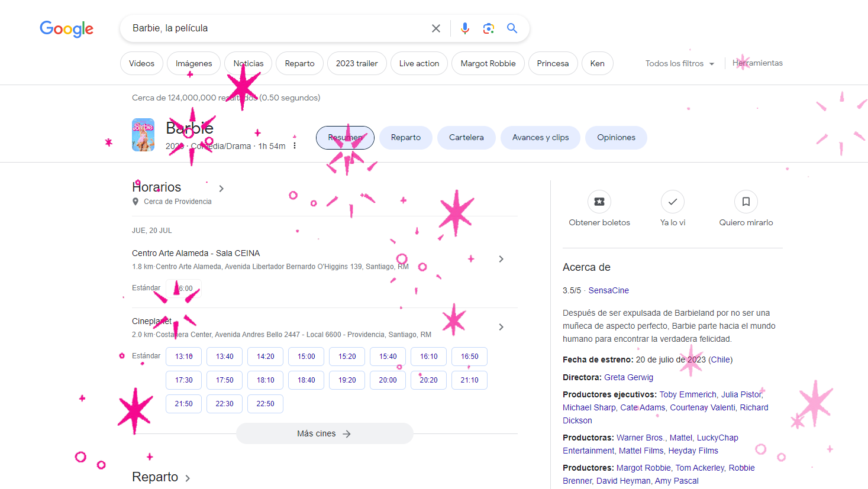Switch to Reparto panel tab
This screenshot has height=489, width=868.
click(x=406, y=138)
